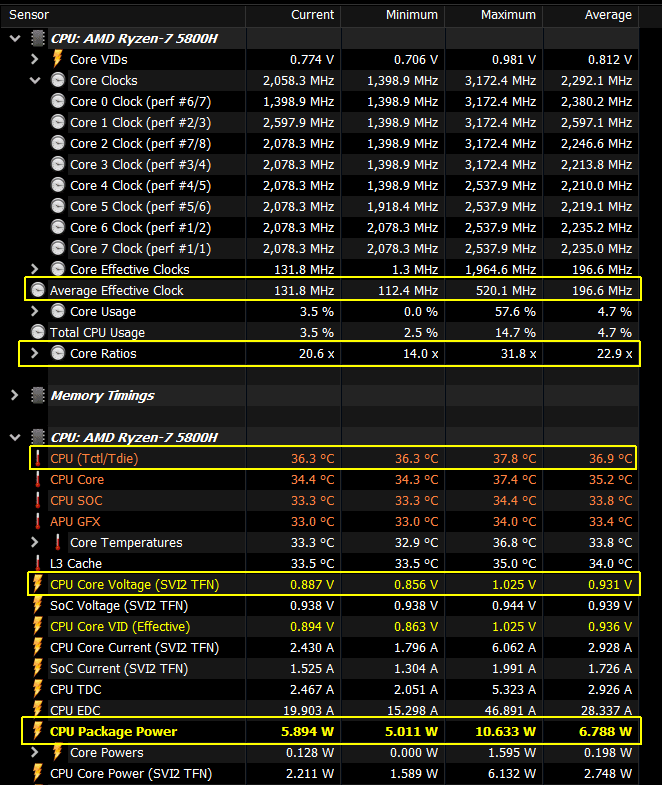Click the thermometer icon of CPU (Tctl/Tdie)
The width and height of the screenshot is (662, 785).
click(x=38, y=458)
